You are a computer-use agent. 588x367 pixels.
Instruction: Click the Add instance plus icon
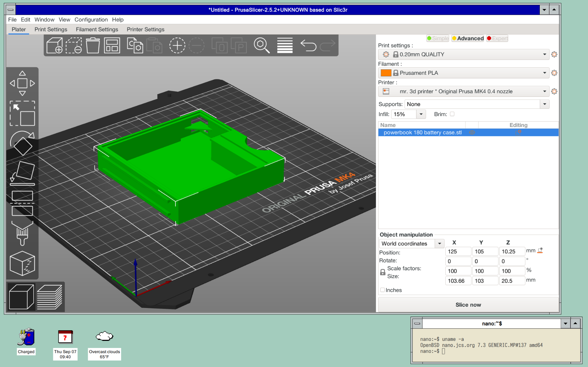point(177,45)
